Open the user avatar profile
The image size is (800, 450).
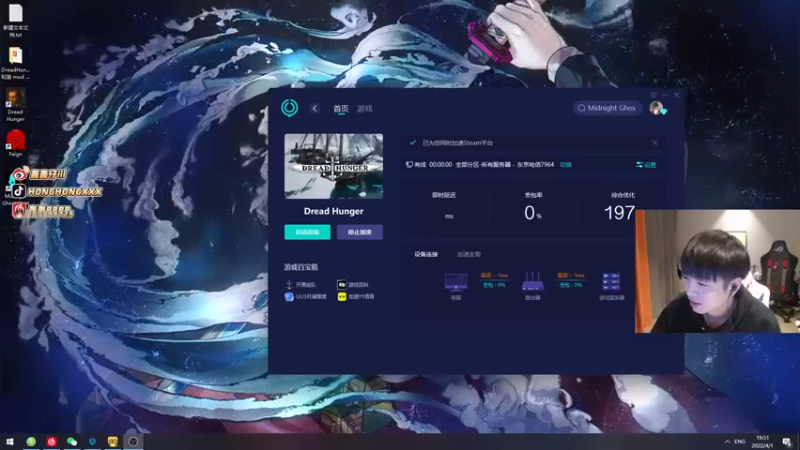tap(656, 108)
